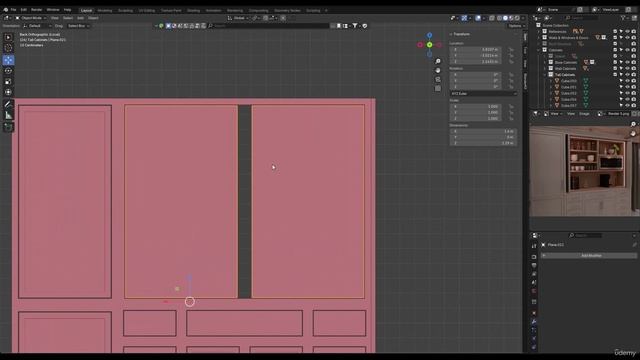Open the viewport Object menu
Viewport: 640px width, 360px height.
93,18
